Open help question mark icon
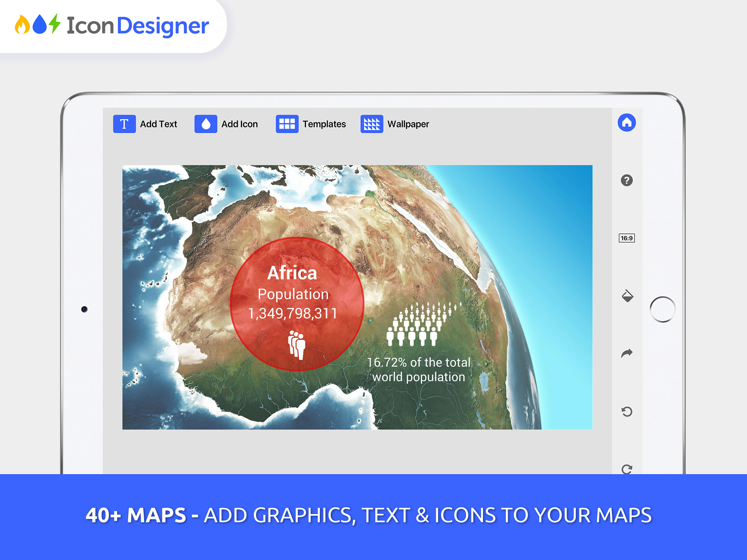This screenshot has height=560, width=747. coord(626,180)
